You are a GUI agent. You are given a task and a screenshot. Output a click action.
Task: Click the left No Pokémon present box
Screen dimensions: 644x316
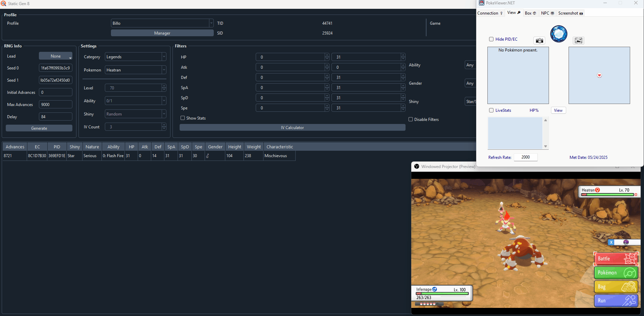point(518,76)
